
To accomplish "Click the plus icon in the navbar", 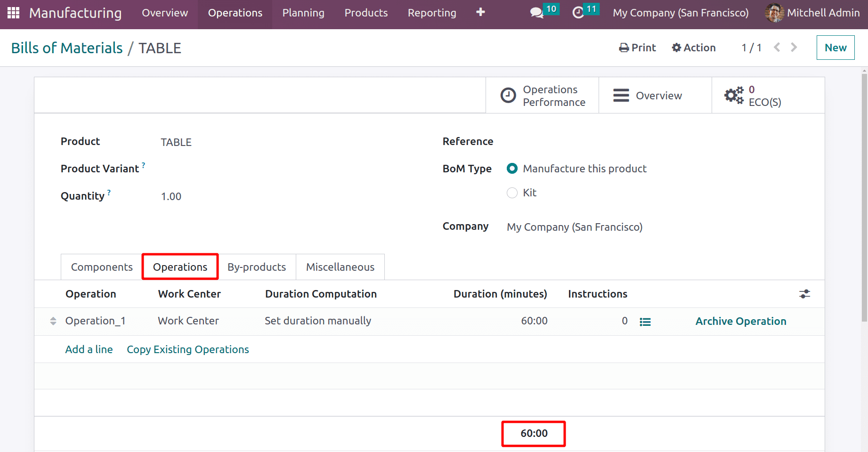I will pyautogui.click(x=480, y=12).
